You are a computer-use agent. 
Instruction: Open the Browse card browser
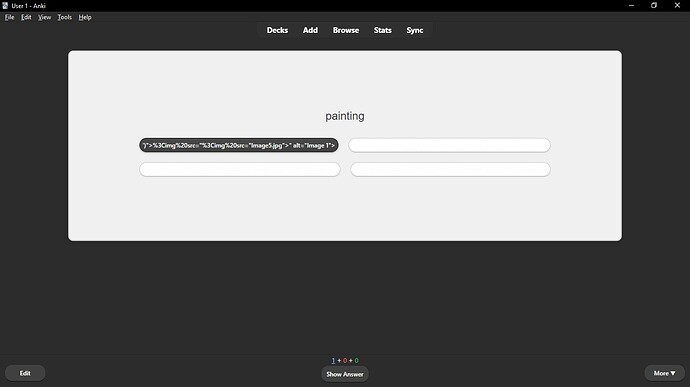(346, 30)
